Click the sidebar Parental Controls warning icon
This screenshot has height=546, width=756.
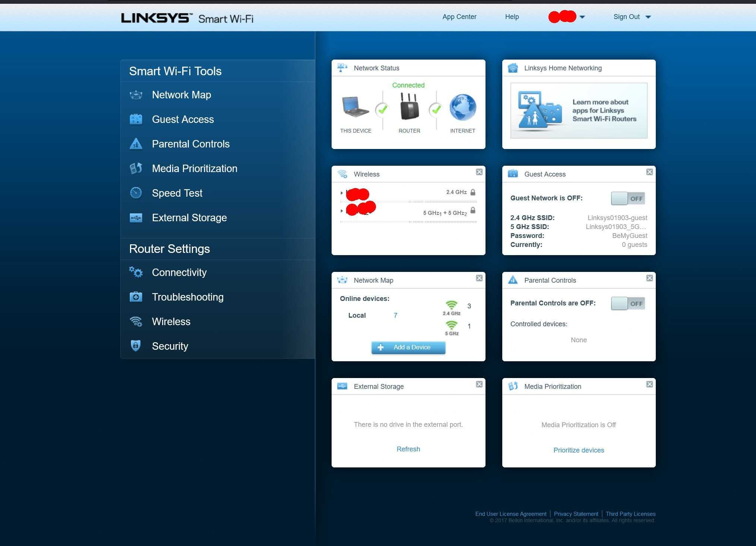point(136,144)
